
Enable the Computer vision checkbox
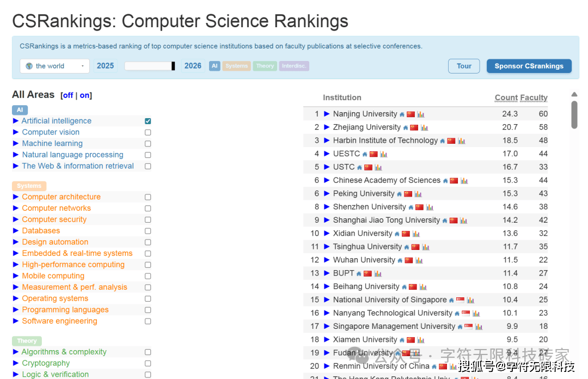pyautogui.click(x=148, y=132)
